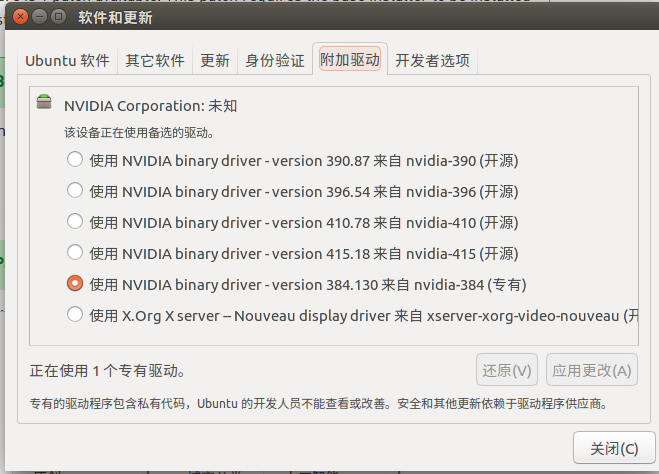Switch to the Ubuntu 软件 tab
The height and width of the screenshot is (474, 659).
(x=67, y=61)
